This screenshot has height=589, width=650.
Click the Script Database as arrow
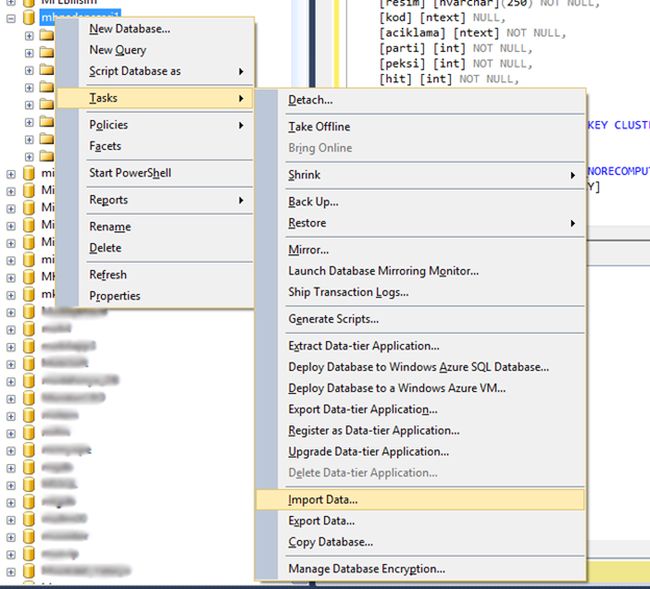click(x=241, y=71)
